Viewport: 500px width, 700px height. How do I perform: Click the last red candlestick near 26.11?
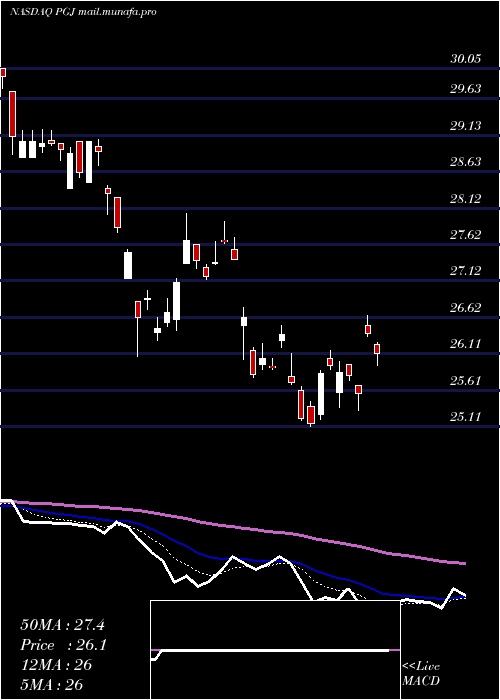click(377, 349)
